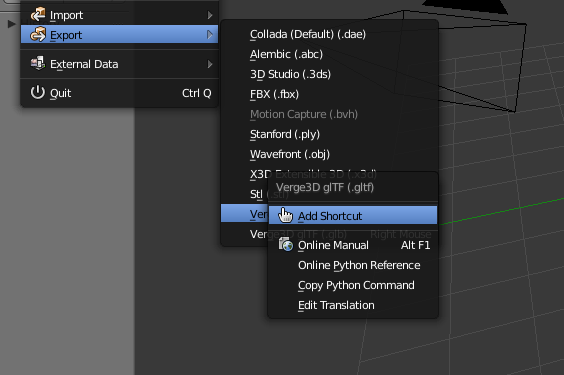This screenshot has width=564, height=375.
Task: Select Edit Translation entry
Action: [353, 305]
